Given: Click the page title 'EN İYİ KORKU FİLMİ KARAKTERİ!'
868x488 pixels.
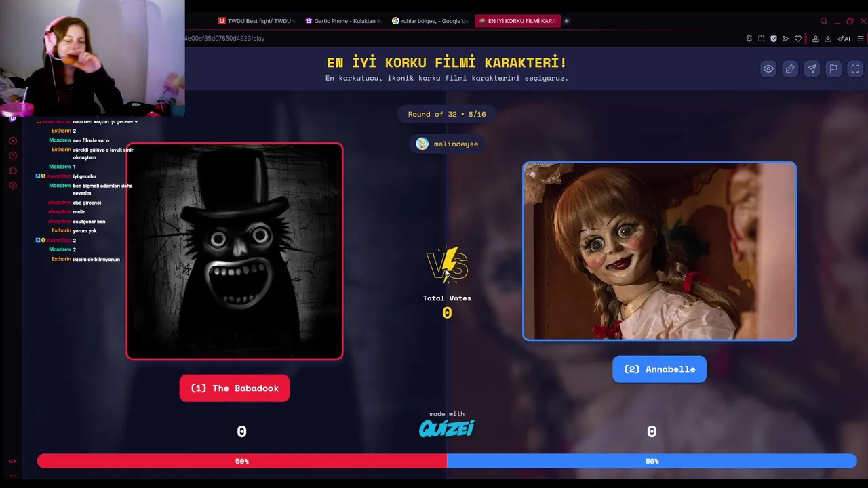Looking at the screenshot, I should click(x=447, y=62).
